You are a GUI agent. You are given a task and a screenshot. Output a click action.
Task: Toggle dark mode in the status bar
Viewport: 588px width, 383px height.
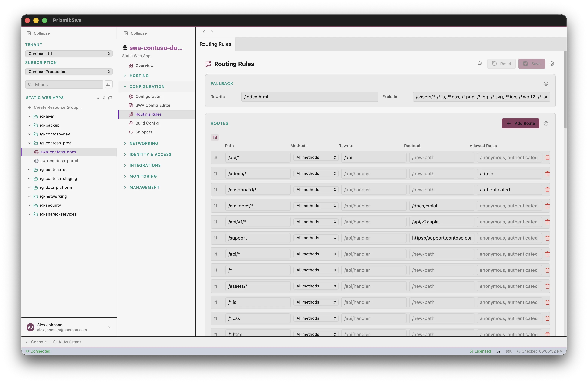pos(498,351)
